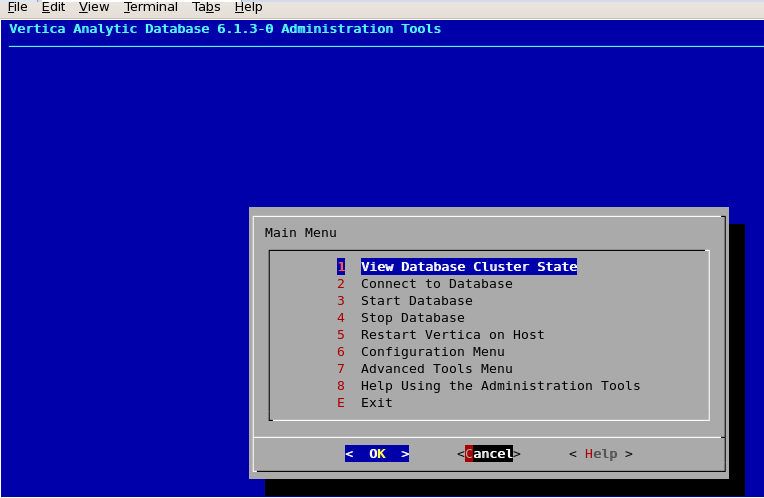
Task: Select Help Using the Administration Tools
Action: (500, 386)
